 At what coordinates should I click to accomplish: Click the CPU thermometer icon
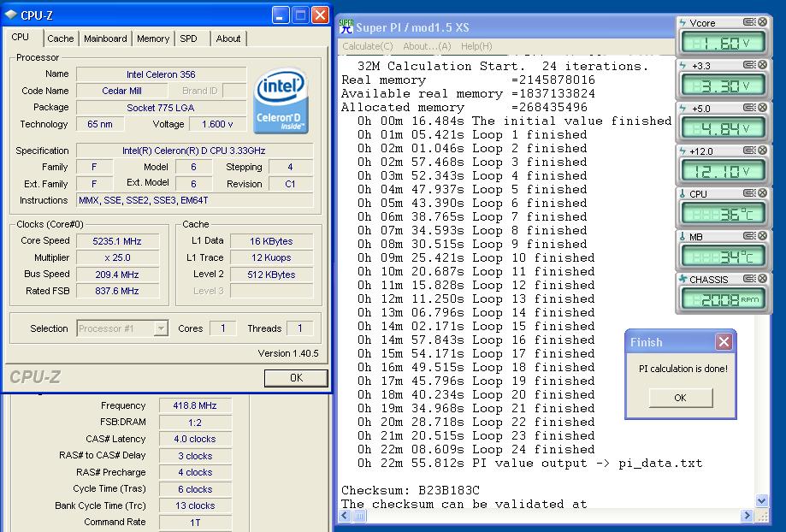[683, 193]
